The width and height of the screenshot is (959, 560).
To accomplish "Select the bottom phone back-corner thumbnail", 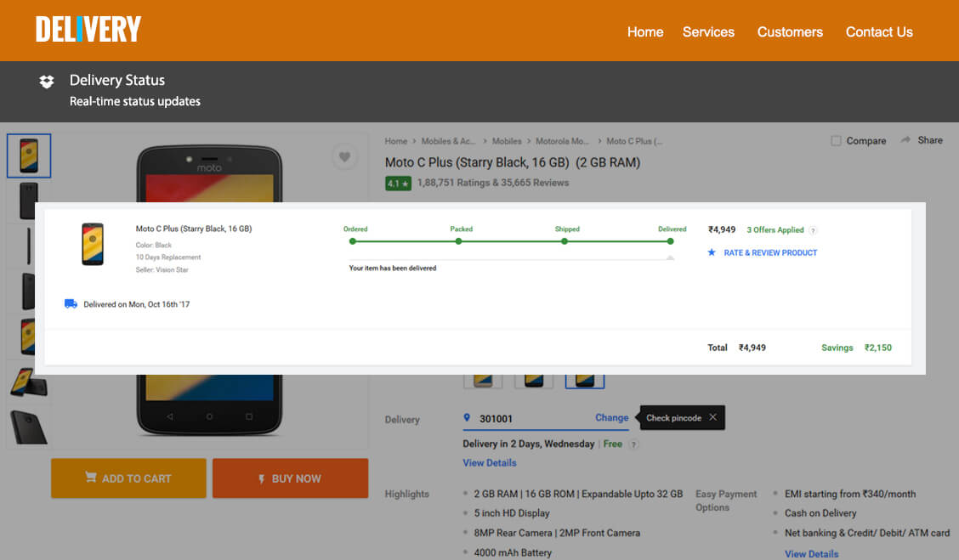I will 29,427.
